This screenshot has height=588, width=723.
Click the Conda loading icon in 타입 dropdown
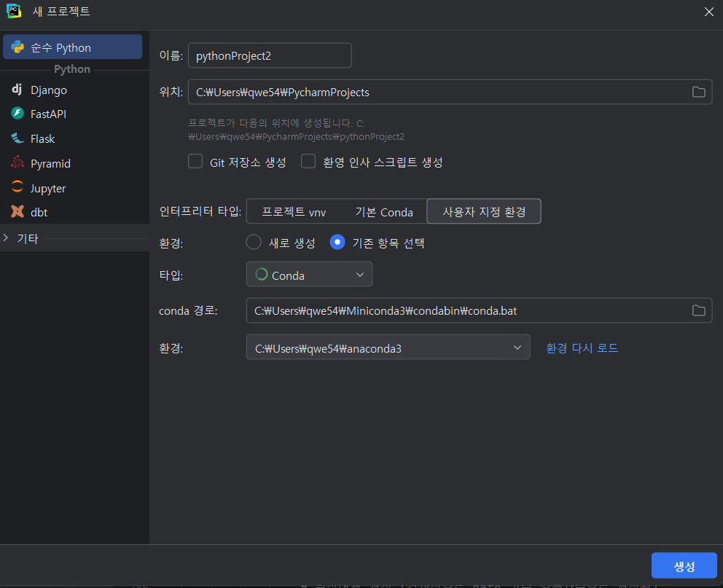262,275
